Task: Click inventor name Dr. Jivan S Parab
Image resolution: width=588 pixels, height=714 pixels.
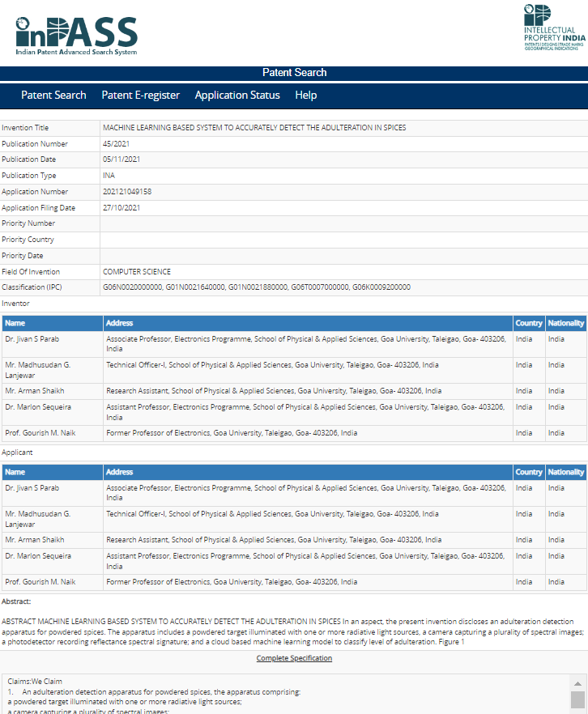Action: tap(32, 339)
